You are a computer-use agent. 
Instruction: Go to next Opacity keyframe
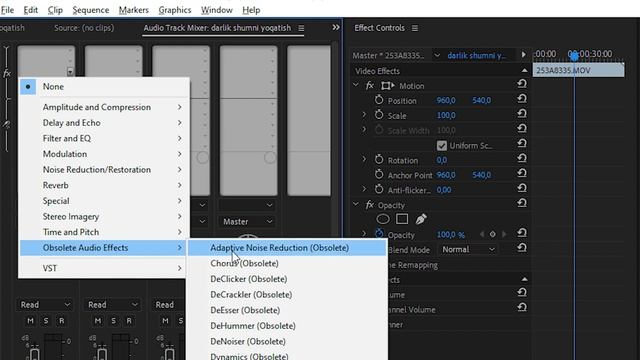pyautogui.click(x=504, y=234)
